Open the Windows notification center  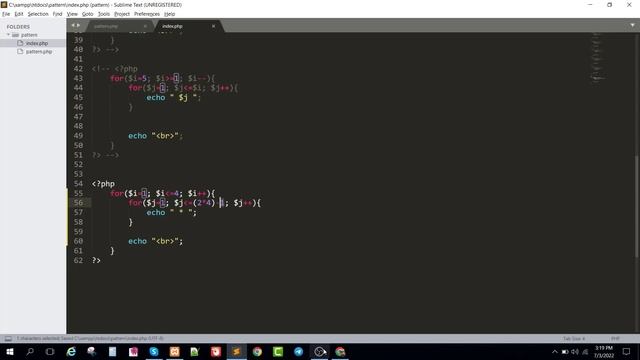pyautogui.click(x=626, y=351)
